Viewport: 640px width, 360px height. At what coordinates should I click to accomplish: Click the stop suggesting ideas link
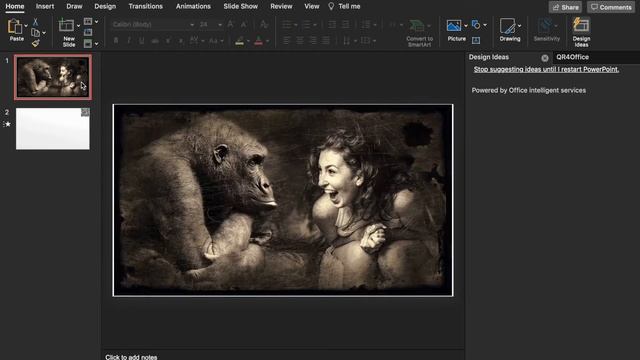click(546, 69)
